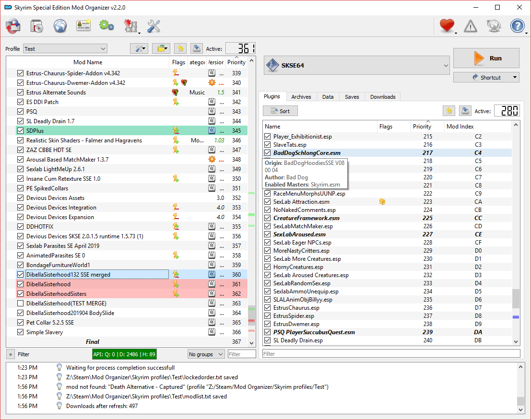Screen dimensions: 531x420
Task: Open the No groups dropdown
Action: tap(206, 354)
